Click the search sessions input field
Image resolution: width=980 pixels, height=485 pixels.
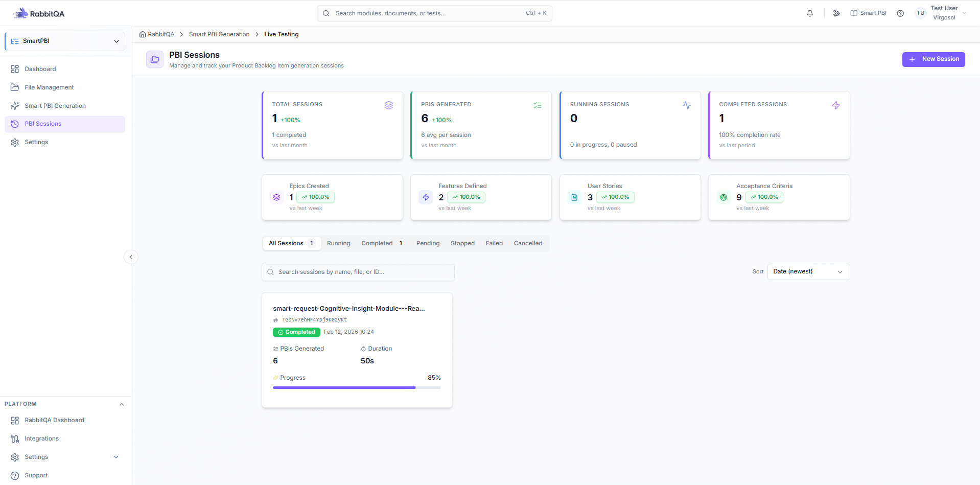tap(358, 272)
